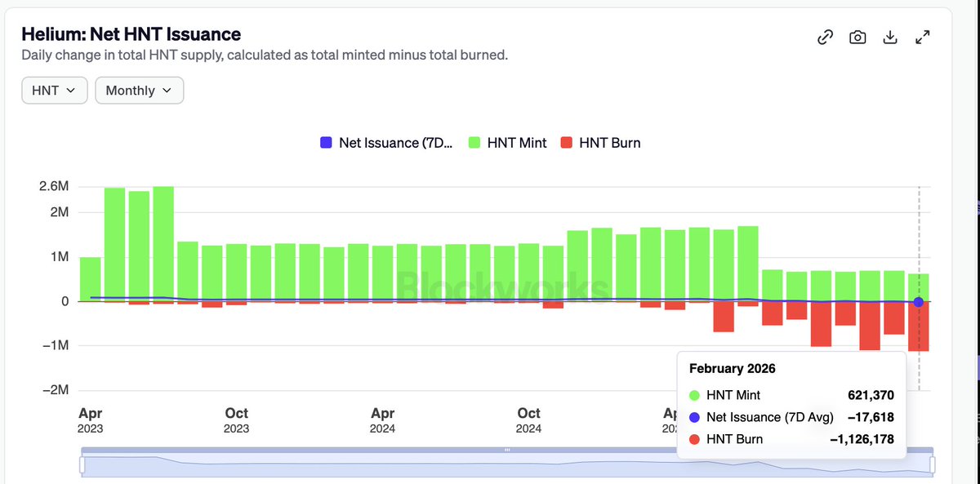This screenshot has width=980, height=484.
Task: Take chart snapshot with camera icon
Action: (857, 37)
